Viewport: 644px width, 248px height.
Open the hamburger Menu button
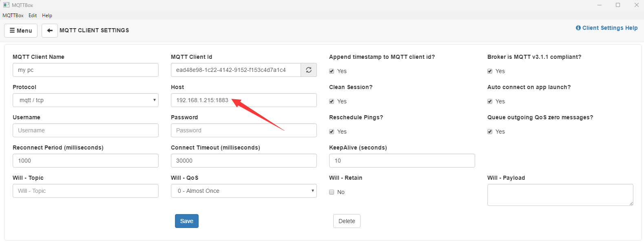21,31
